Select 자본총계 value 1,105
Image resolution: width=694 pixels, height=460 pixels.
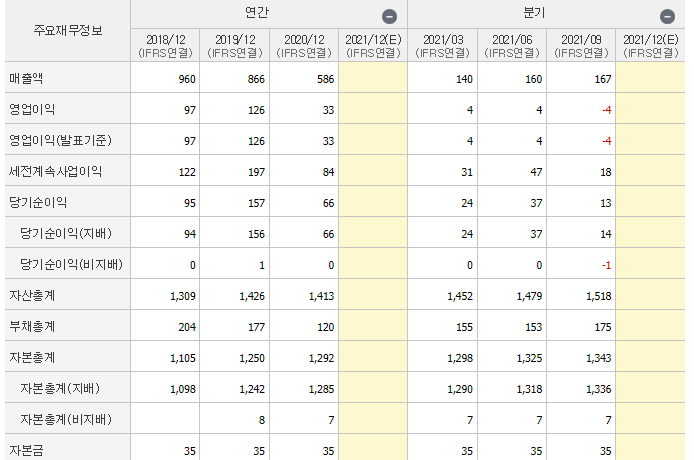(183, 358)
